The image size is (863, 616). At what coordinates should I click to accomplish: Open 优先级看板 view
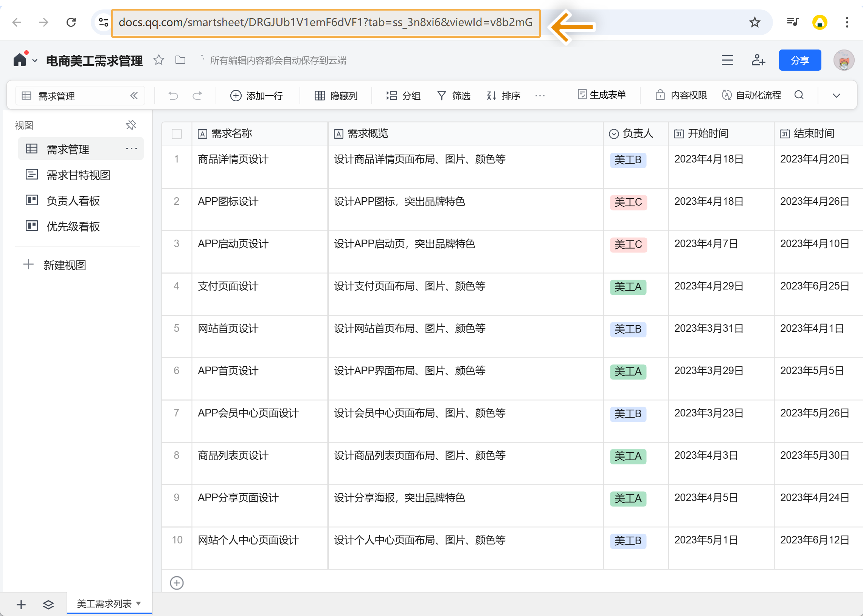(x=73, y=226)
